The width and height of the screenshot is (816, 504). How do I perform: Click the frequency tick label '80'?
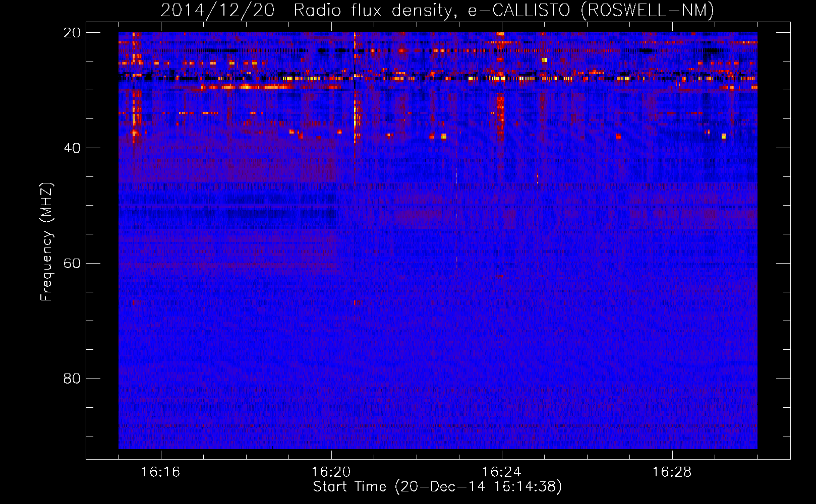[72, 379]
